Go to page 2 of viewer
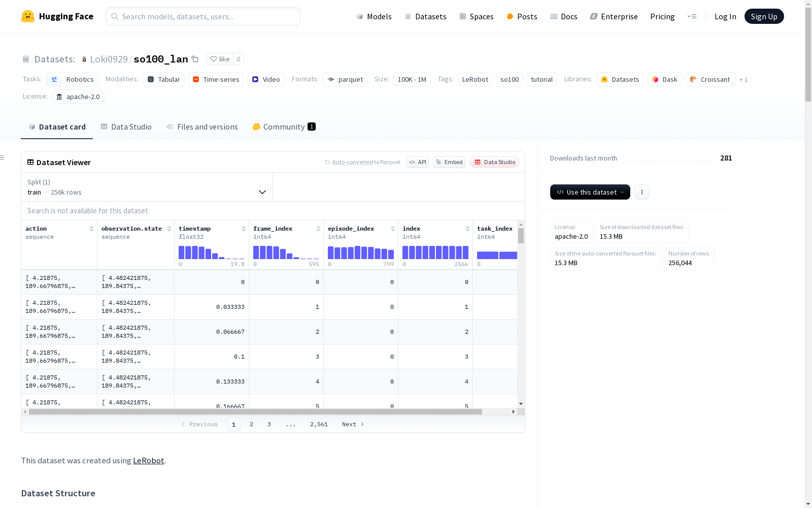 click(251, 424)
